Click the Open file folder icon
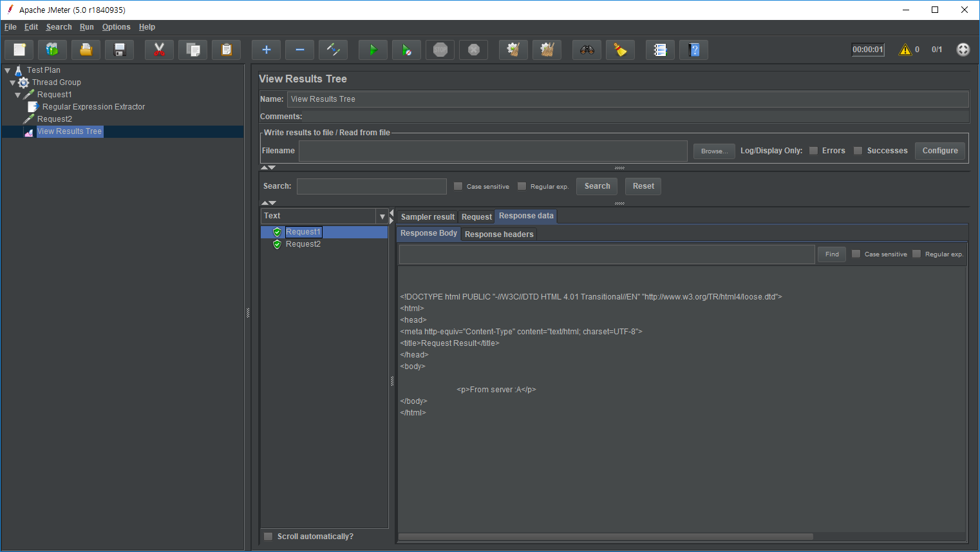This screenshot has width=980, height=552. (x=86, y=50)
